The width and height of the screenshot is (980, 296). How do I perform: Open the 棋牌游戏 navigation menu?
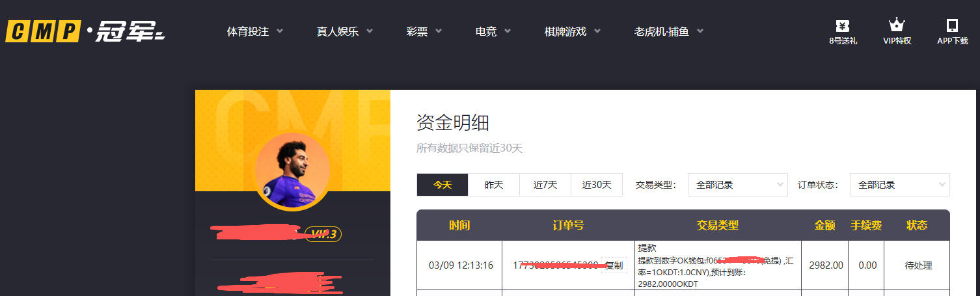pyautogui.click(x=572, y=31)
